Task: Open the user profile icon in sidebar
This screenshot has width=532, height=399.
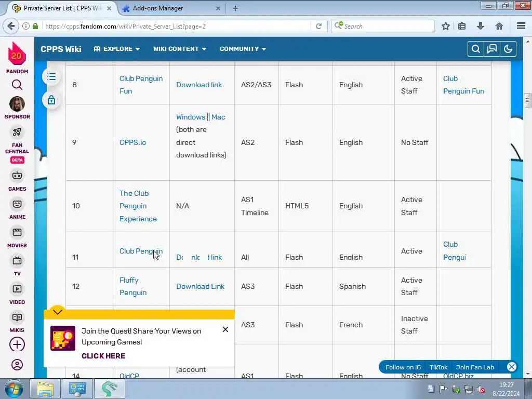Action: [x=17, y=365]
